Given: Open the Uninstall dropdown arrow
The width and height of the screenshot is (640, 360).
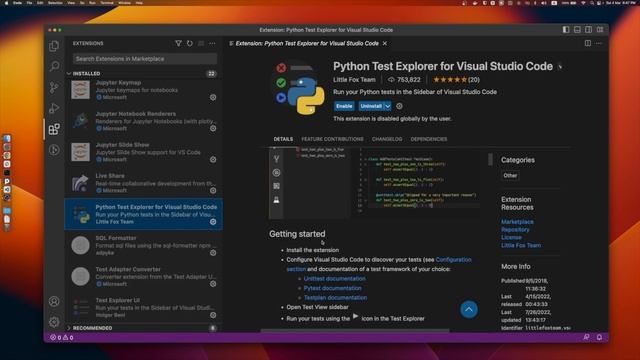Looking at the screenshot, I should coord(388,106).
